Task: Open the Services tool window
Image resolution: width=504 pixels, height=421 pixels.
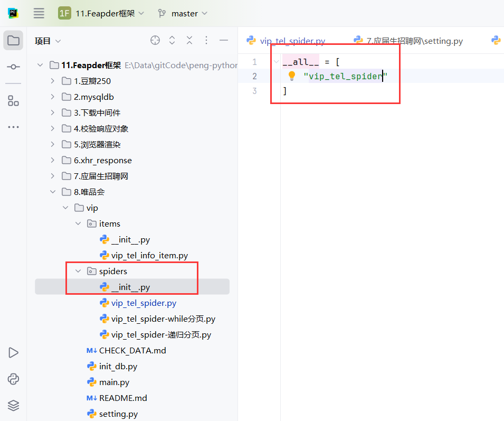Action: [13, 405]
